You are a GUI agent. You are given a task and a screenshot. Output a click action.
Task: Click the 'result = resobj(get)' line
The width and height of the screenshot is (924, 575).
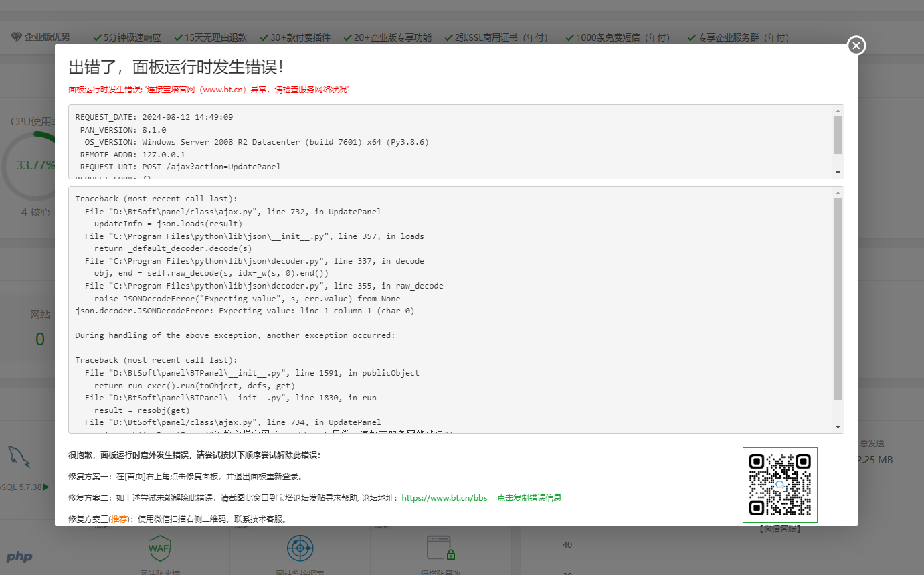coord(142,410)
